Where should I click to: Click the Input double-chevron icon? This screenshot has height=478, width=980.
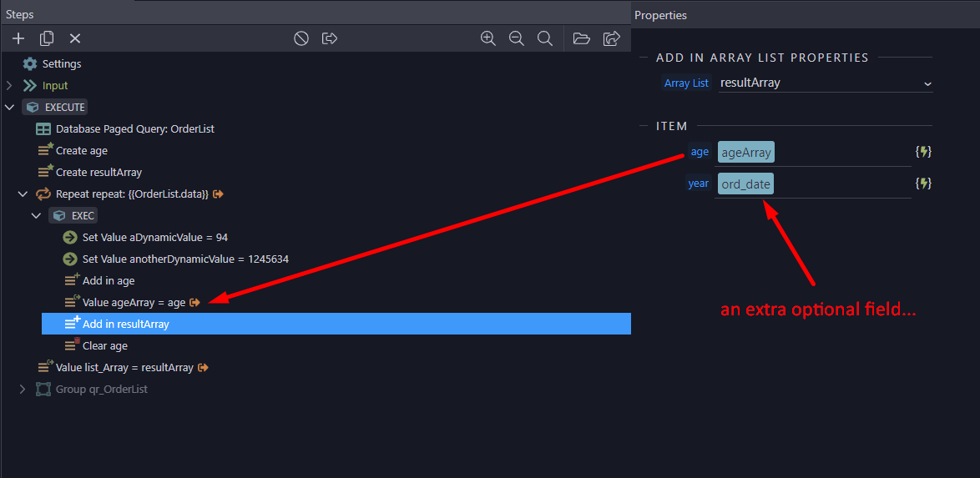(29, 86)
